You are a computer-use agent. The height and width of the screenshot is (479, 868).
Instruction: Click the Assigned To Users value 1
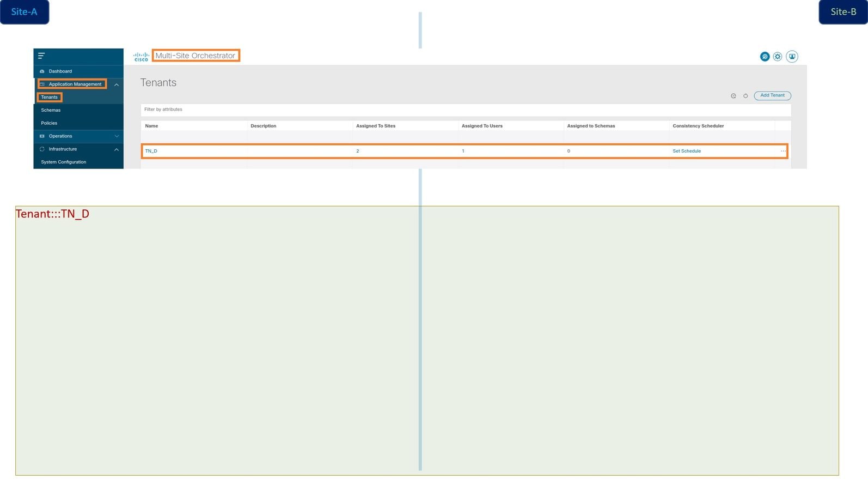[463, 151]
